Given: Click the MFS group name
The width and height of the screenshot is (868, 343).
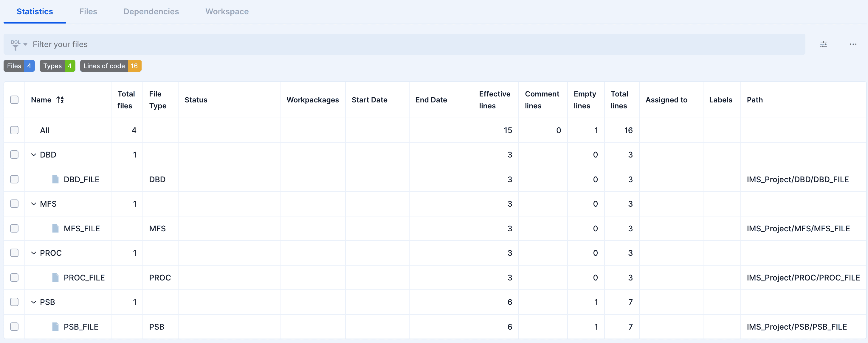Looking at the screenshot, I should pyautogui.click(x=48, y=204).
